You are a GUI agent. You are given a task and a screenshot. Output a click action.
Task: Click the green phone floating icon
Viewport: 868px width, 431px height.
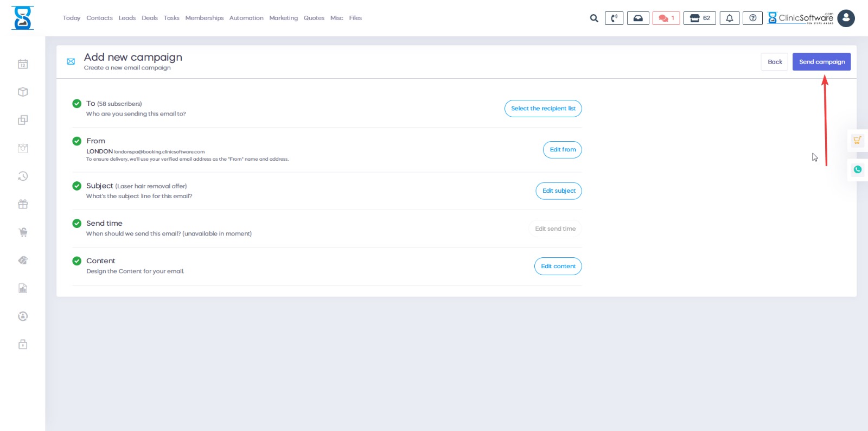coord(857,169)
